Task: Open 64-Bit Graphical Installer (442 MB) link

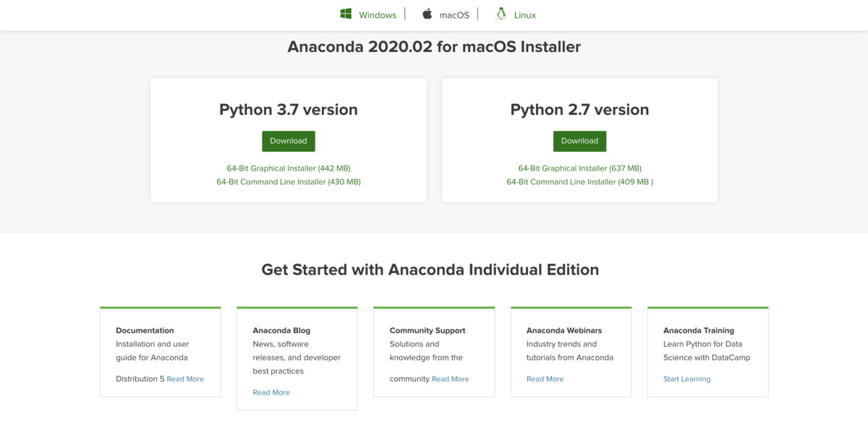Action: pyautogui.click(x=289, y=168)
